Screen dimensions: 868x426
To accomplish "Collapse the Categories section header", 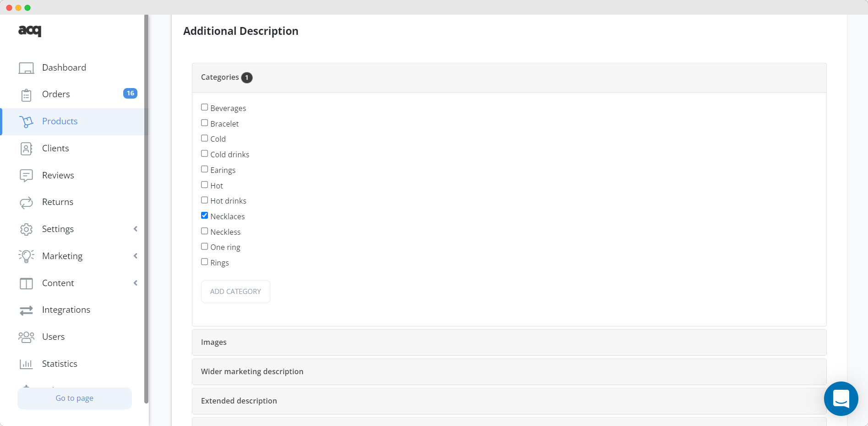I will (509, 77).
